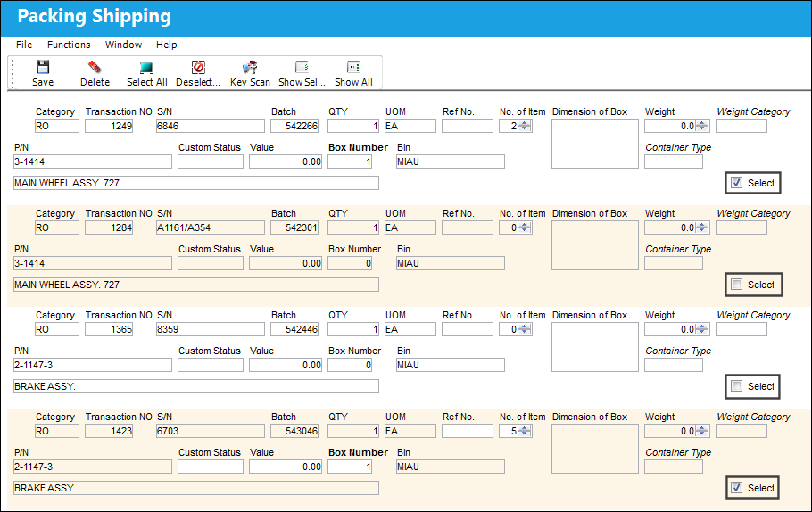Screen dimensions: 812x512
Task: Click Category field RO of transaction 1249
Action: click(57, 126)
